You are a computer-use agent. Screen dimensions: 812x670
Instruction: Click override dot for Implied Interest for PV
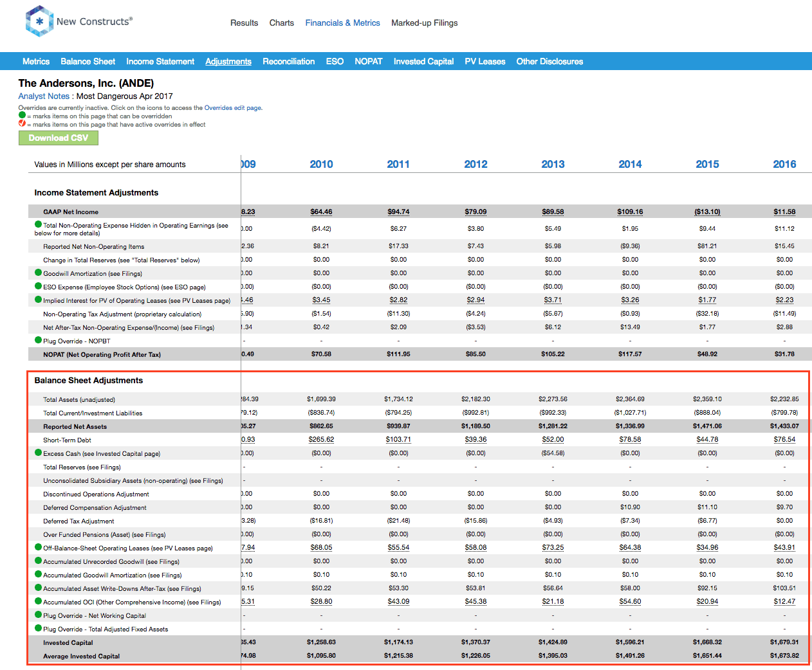(39, 300)
